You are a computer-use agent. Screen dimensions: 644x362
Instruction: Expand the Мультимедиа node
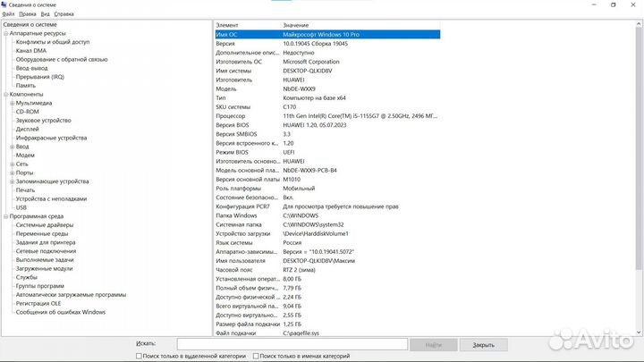tap(13, 103)
